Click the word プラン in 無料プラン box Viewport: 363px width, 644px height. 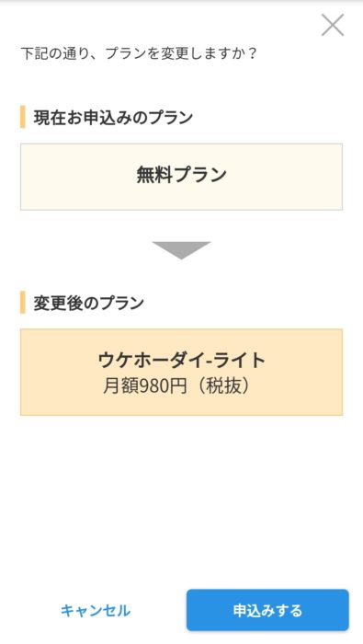pos(199,175)
